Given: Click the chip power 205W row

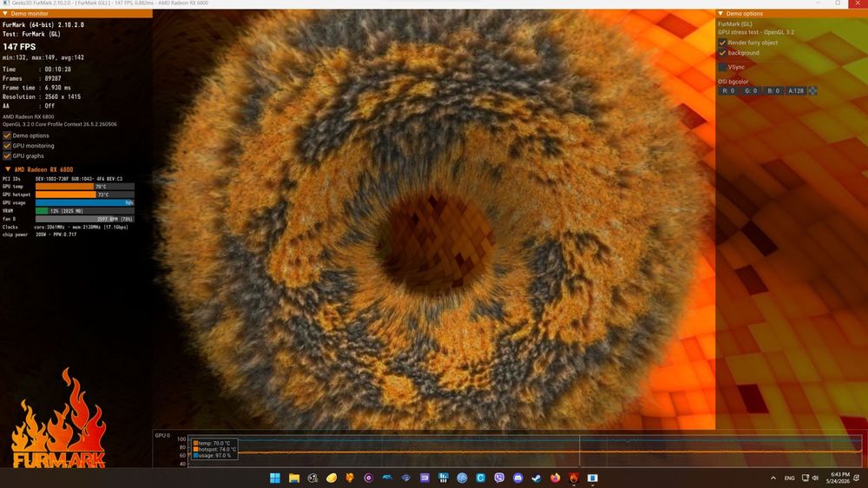Looking at the screenshot, I should (x=39, y=234).
